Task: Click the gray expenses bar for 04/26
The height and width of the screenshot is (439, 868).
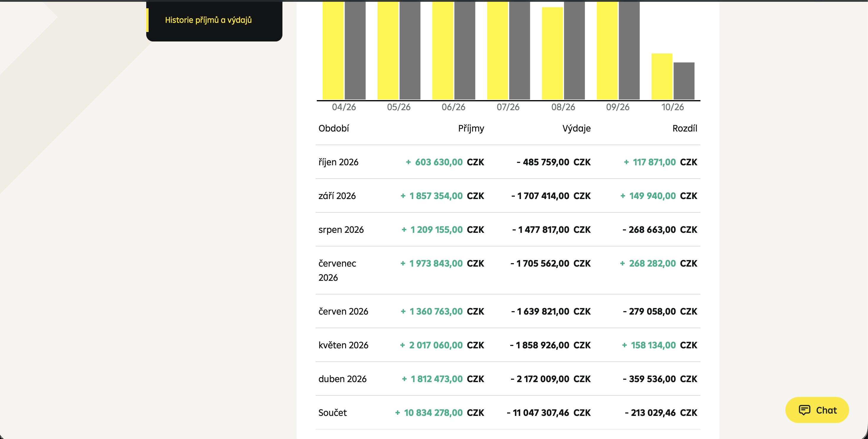Action: 355,51
